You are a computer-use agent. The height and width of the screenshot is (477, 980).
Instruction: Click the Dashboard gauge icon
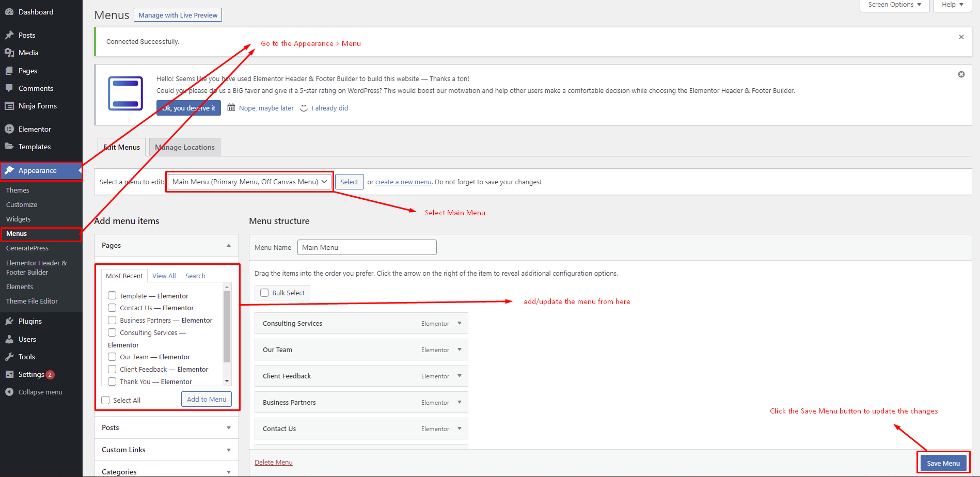coord(9,12)
